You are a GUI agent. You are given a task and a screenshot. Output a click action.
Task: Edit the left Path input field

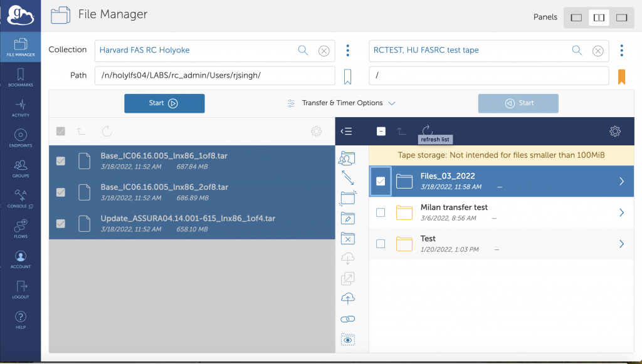pyautogui.click(x=215, y=76)
